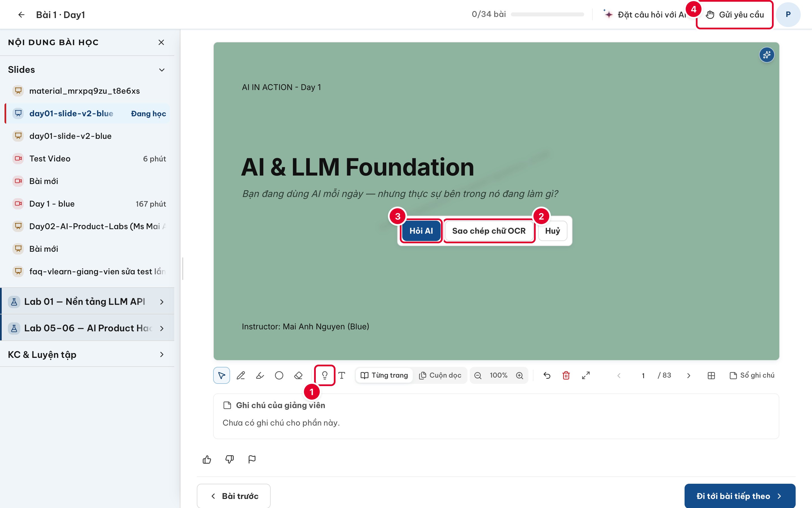Viewport: 812px width, 508px height.
Task: Activate the lightbulb AI region tool
Action: pyautogui.click(x=325, y=375)
